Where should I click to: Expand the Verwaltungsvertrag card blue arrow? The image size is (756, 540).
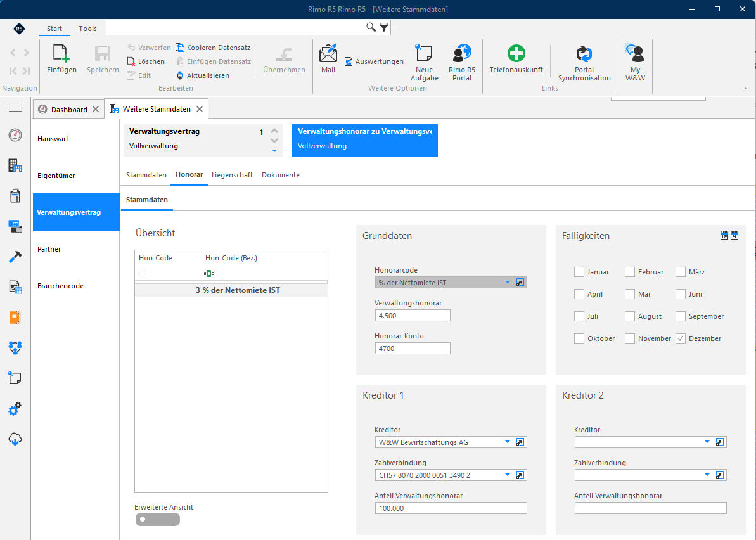point(274,151)
